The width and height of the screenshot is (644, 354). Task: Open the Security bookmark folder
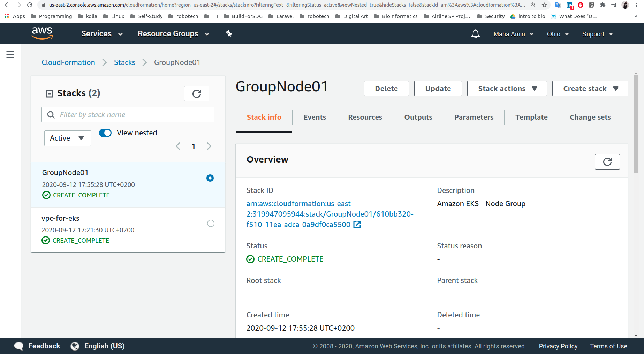(x=491, y=16)
